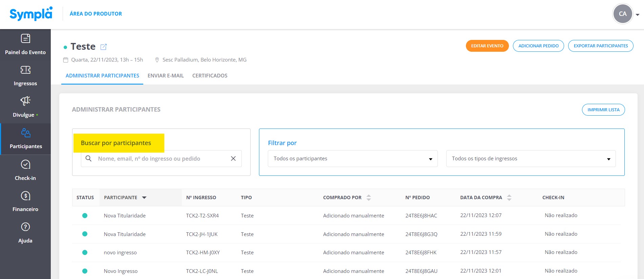Open the Ajuda help section
The height and width of the screenshot is (279, 644).
(25, 233)
